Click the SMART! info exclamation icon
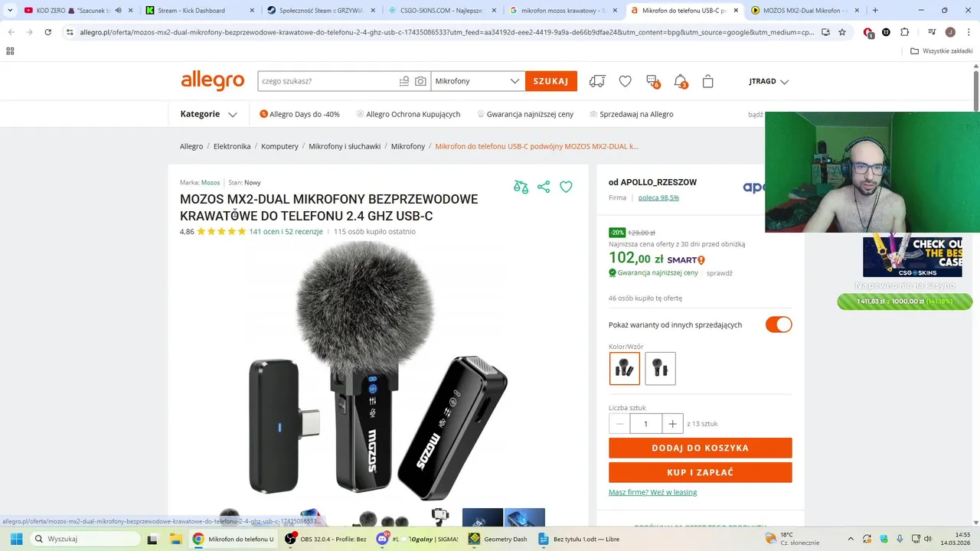980x551 pixels. (x=701, y=260)
